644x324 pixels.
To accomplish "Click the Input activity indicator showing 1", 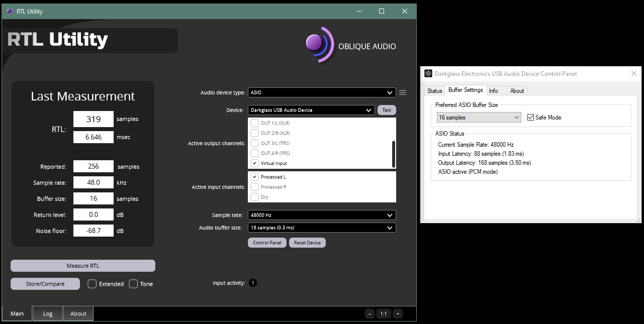I will coord(253,283).
